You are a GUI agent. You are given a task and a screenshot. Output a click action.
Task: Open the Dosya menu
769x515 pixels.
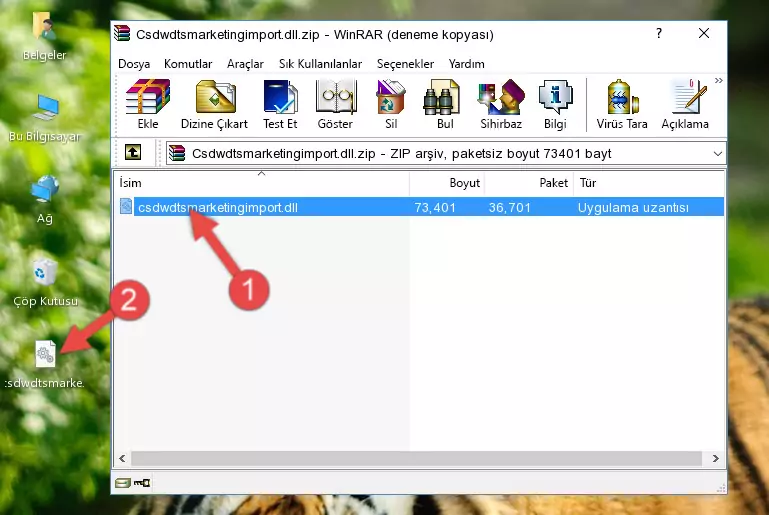134,64
